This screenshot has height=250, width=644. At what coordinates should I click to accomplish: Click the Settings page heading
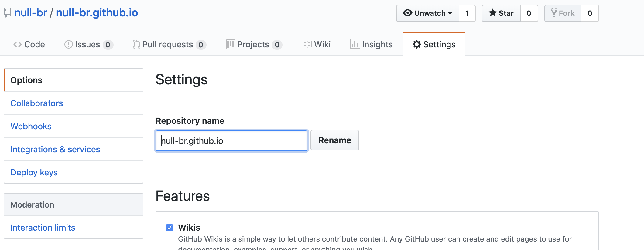coord(181,79)
